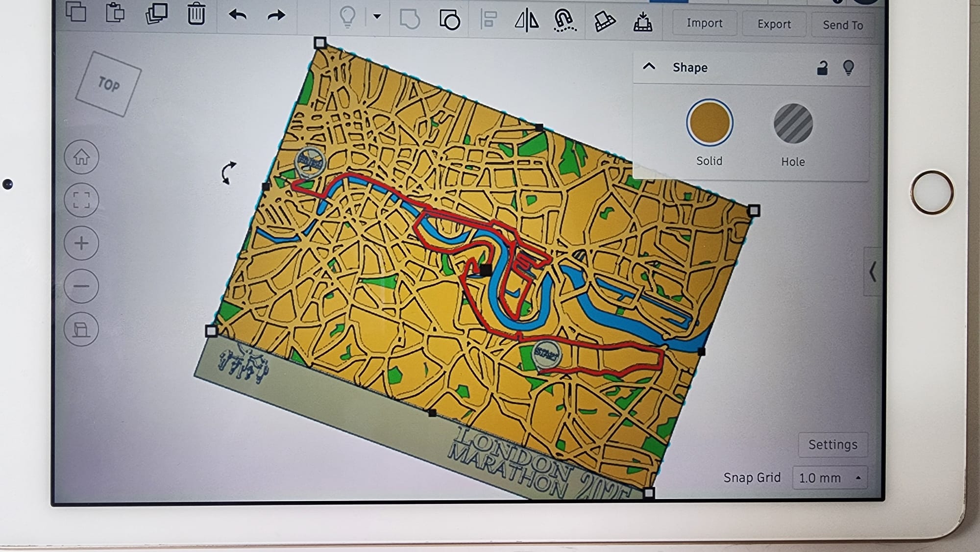Click the Group shapes icon

410,20
